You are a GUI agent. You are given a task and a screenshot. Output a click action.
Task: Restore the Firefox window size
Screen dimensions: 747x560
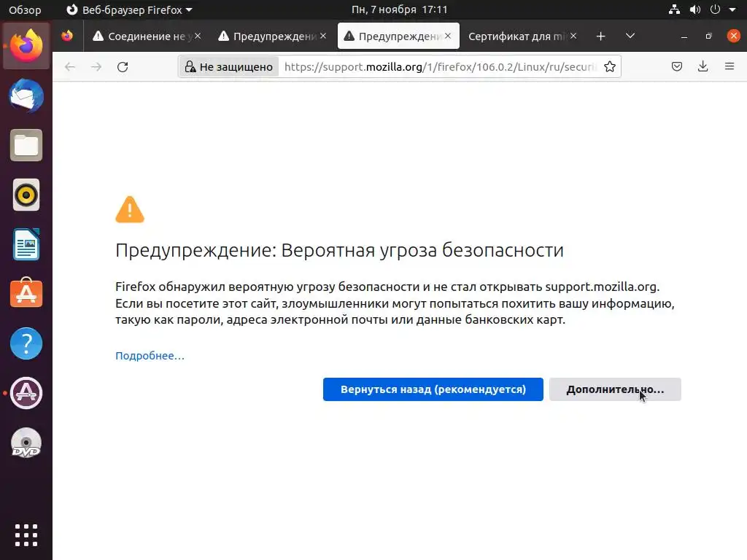708,36
